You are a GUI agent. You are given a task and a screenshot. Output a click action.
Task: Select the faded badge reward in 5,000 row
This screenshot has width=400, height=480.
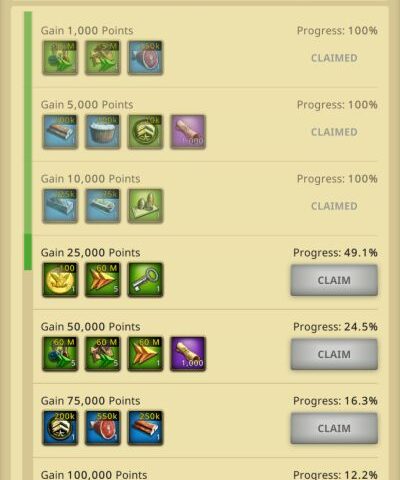tap(145, 132)
